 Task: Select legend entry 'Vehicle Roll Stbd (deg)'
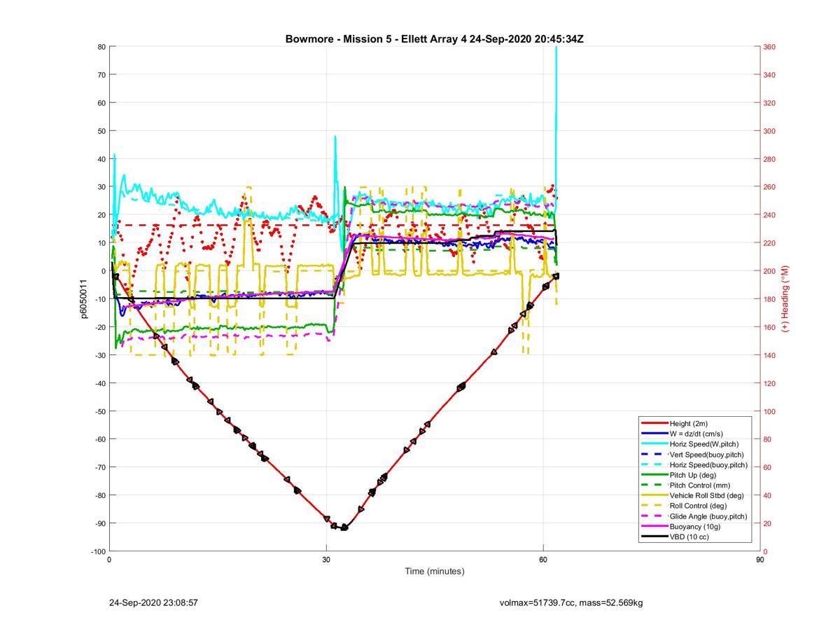(707, 495)
